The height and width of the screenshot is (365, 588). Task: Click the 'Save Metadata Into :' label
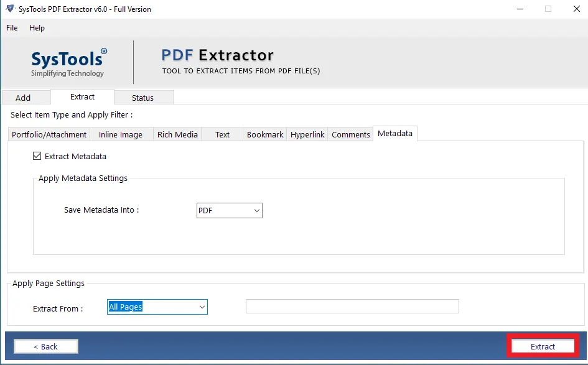[101, 210]
